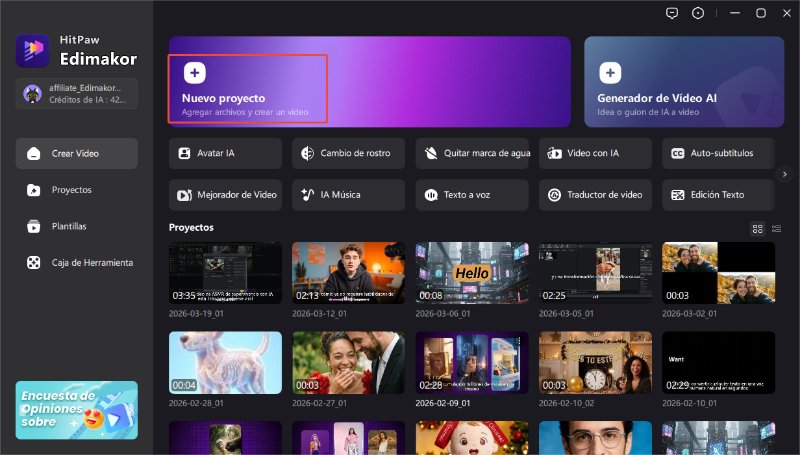The height and width of the screenshot is (455, 800).
Task: Launch the Cambio de rostro tool
Action: pyautogui.click(x=349, y=153)
